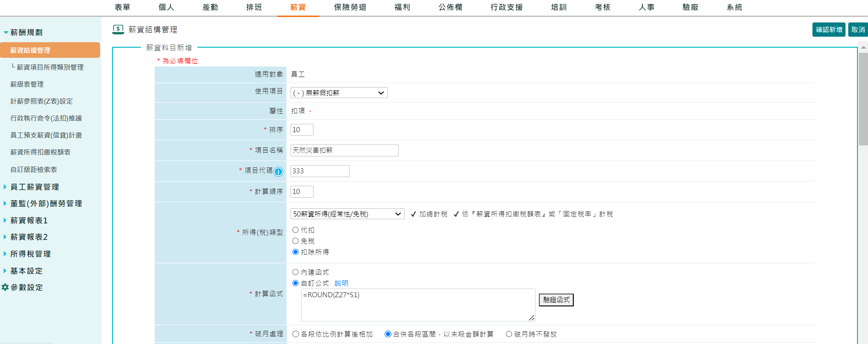Open 薪資結構管理 in the sidebar
868x344 pixels.
click(x=50, y=50)
